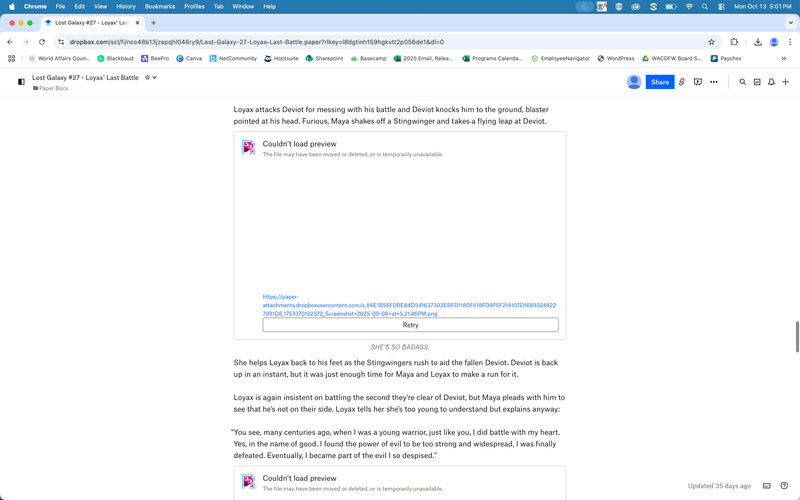Copy document link icon beside Share
800x500 pixels.
682,82
